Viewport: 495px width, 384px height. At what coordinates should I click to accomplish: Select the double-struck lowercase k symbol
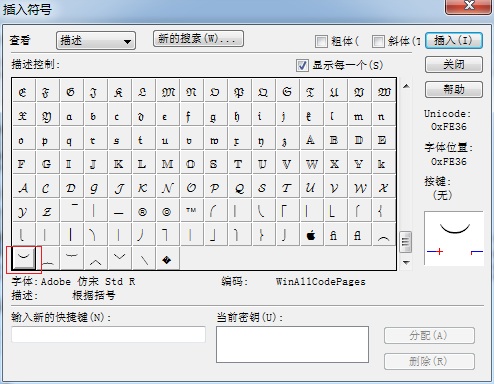pos(383,164)
